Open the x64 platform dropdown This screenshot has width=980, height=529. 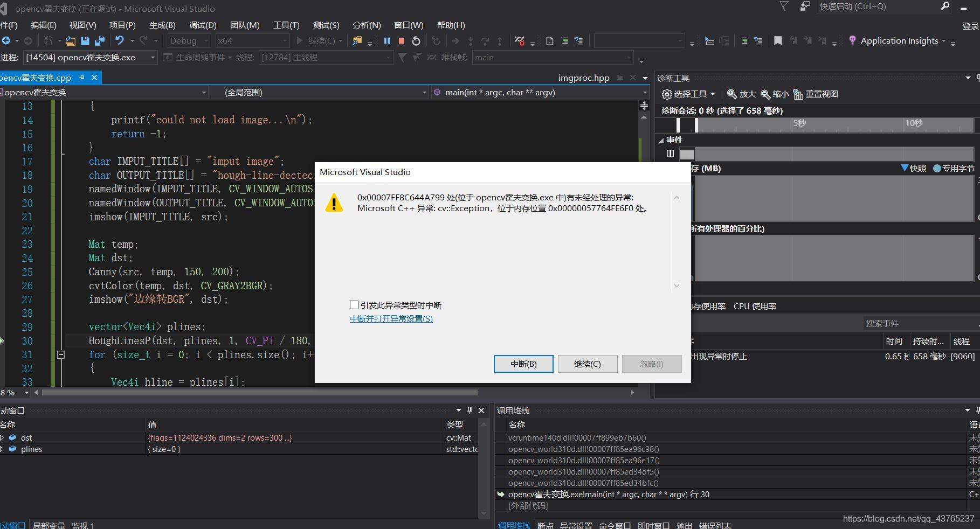click(x=252, y=40)
